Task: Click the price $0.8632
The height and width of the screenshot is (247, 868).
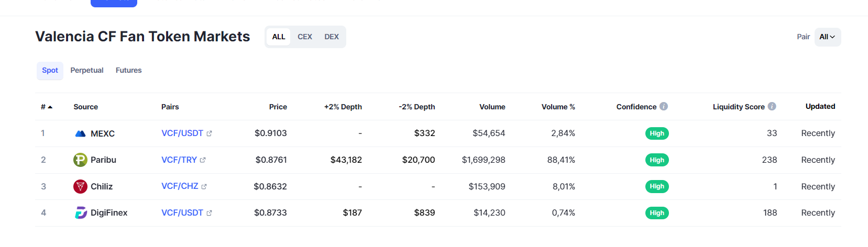Action: pyautogui.click(x=270, y=186)
